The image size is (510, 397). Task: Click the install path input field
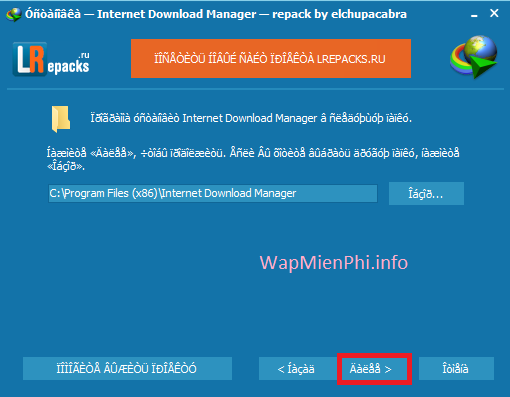click(x=213, y=193)
